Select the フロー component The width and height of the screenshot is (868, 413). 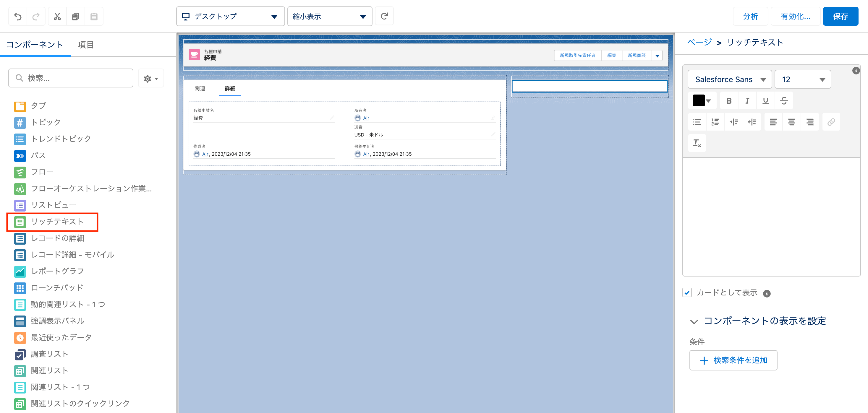point(34,172)
